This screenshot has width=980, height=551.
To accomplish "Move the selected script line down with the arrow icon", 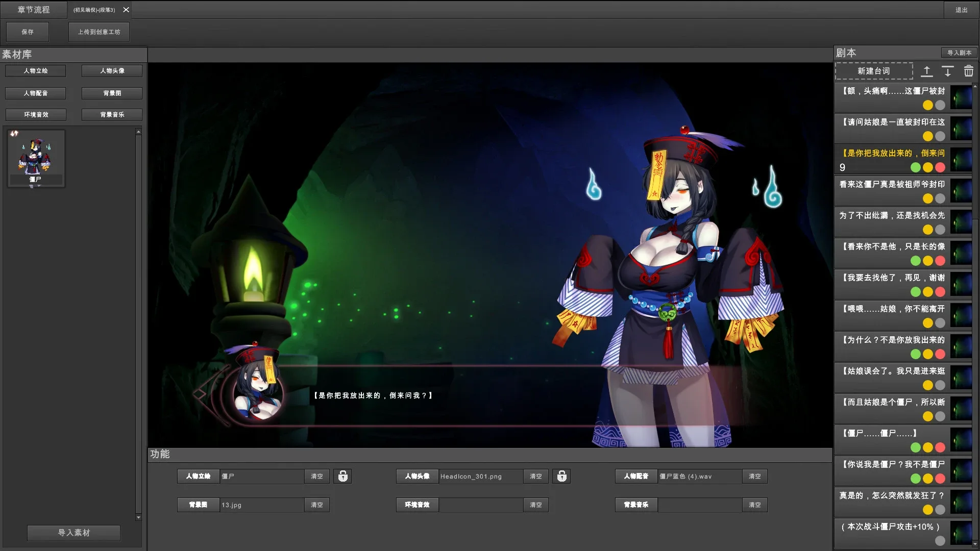I will pos(948,71).
